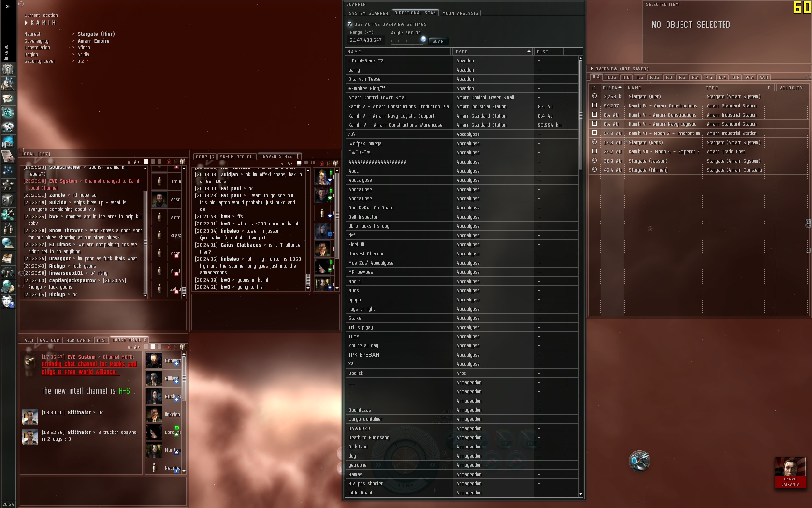Open the EVE Mail envelope icon
The width and height of the screenshot is (812, 508).
pos(8,98)
